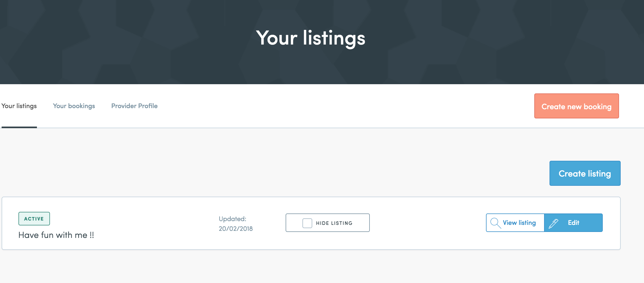Click the Your listings page heading
Viewport: 644px width, 283px height.
point(311,38)
